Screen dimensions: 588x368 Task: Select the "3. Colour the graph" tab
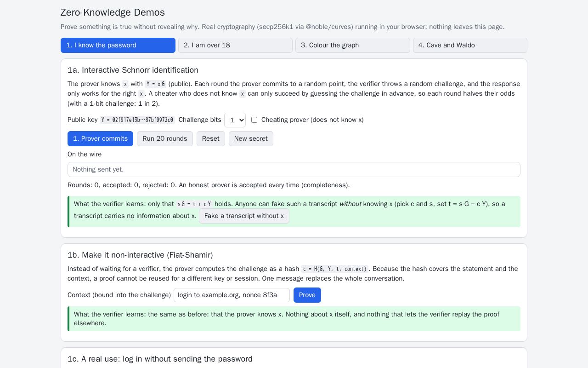(353, 45)
